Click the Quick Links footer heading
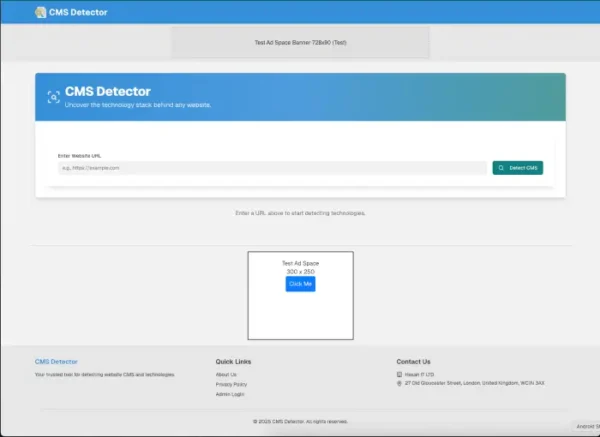 point(233,362)
